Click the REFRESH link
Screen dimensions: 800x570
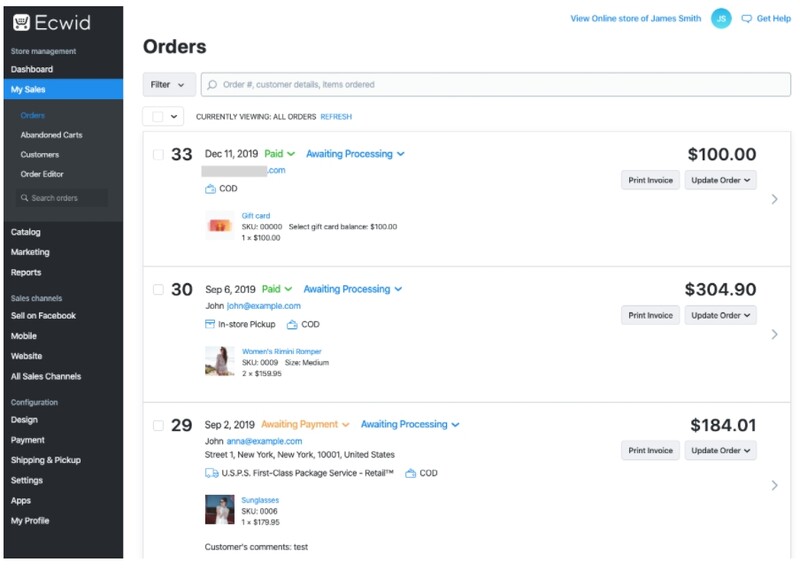pos(336,117)
